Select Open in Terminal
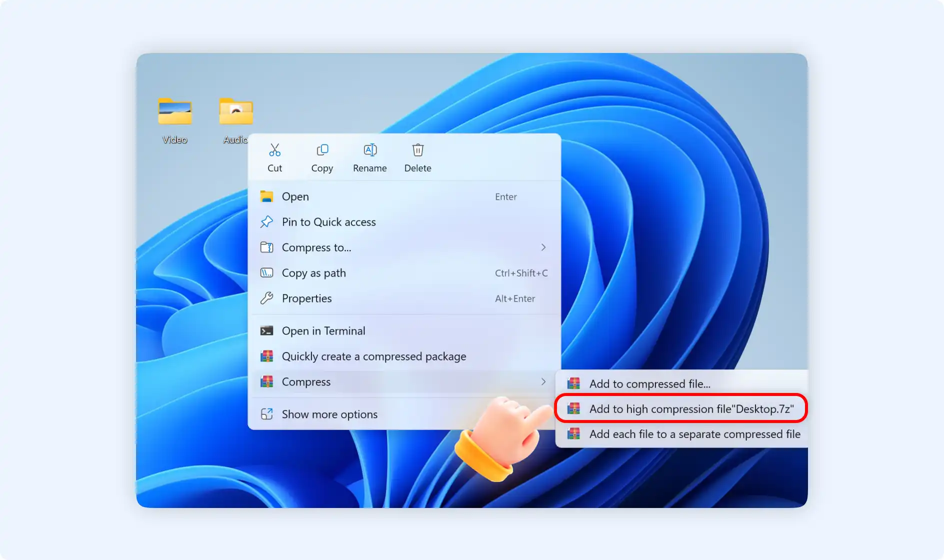 coord(404,331)
